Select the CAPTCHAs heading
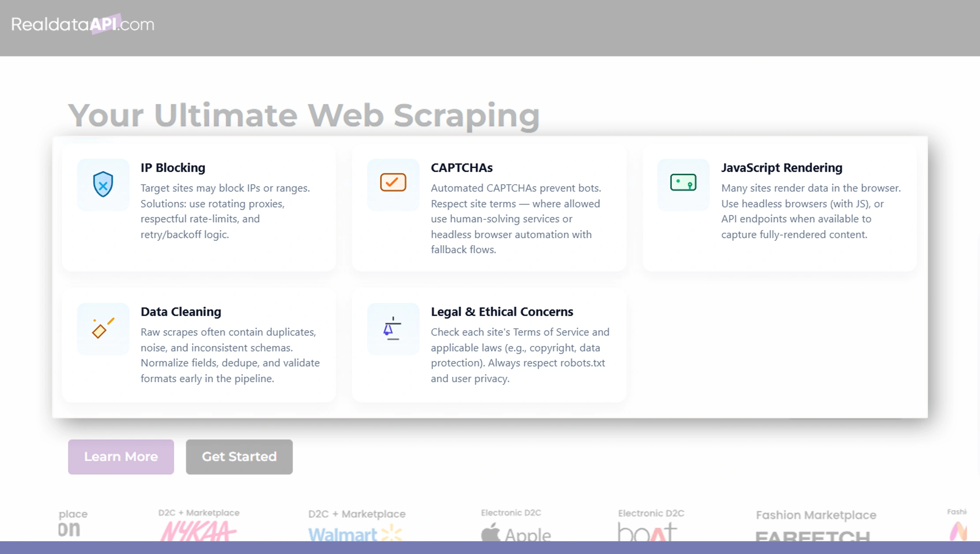Image resolution: width=980 pixels, height=554 pixels. pos(461,168)
